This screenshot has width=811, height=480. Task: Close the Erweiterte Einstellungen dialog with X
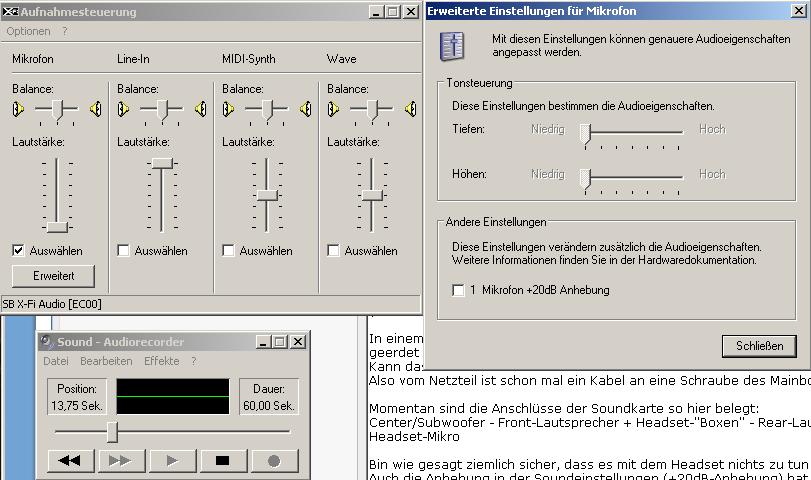coord(799,11)
